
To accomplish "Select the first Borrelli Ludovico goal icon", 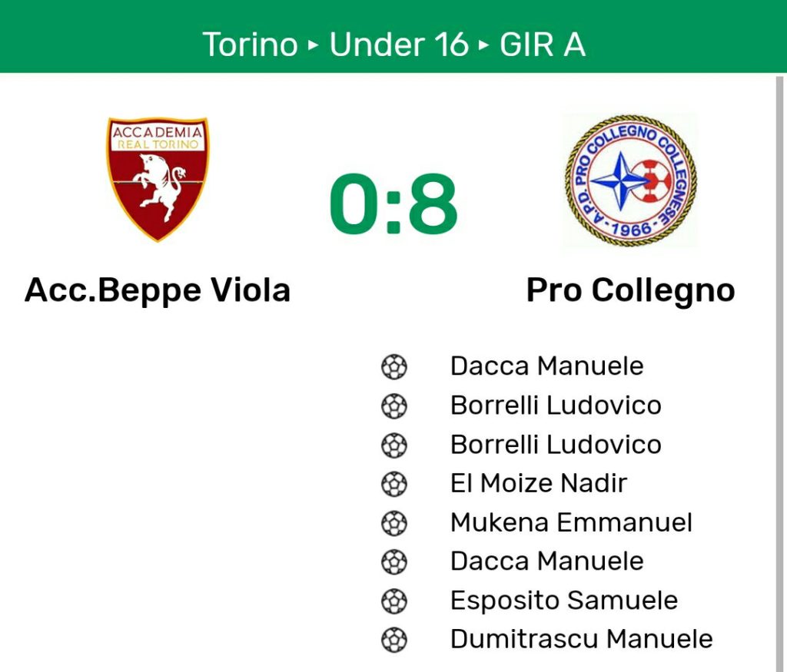I will pyautogui.click(x=394, y=406).
